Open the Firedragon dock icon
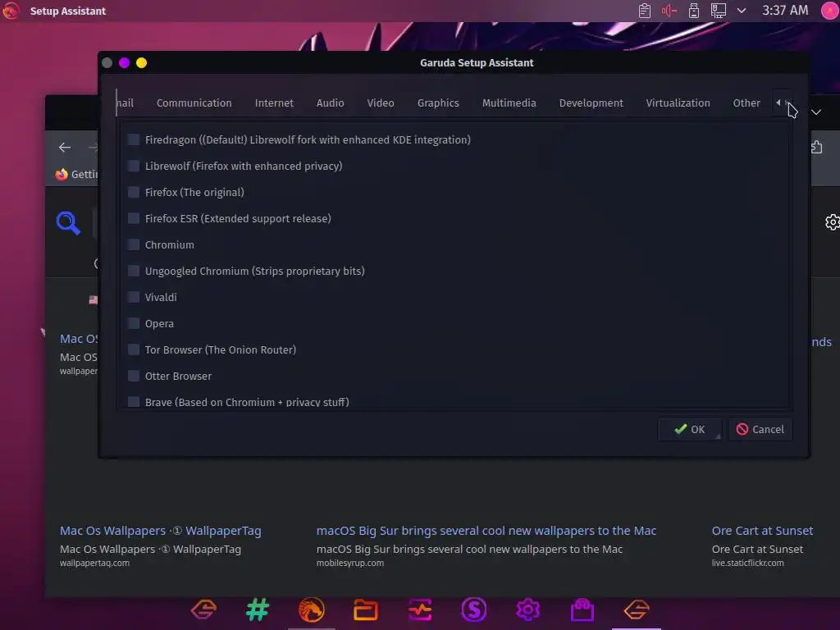The width and height of the screenshot is (840, 630). tap(311, 609)
